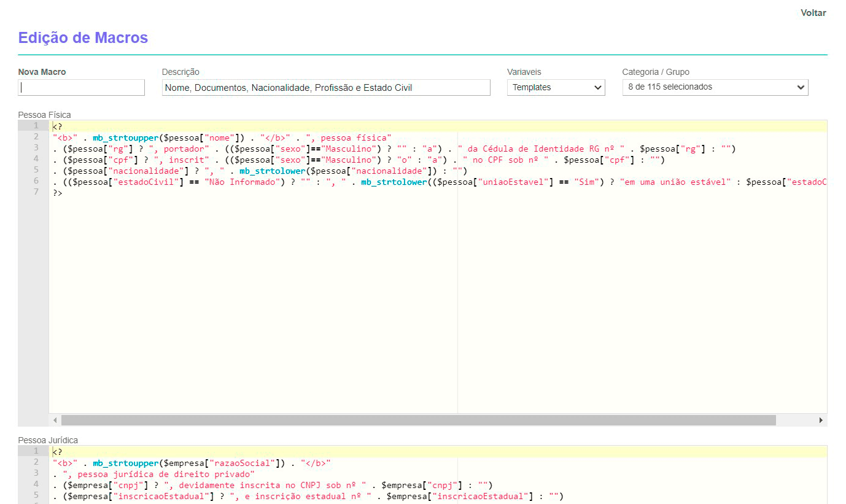Select line number 5 in Pessoa Jurídica gutter
Screen dimensions: 846x504
[x=36, y=495]
